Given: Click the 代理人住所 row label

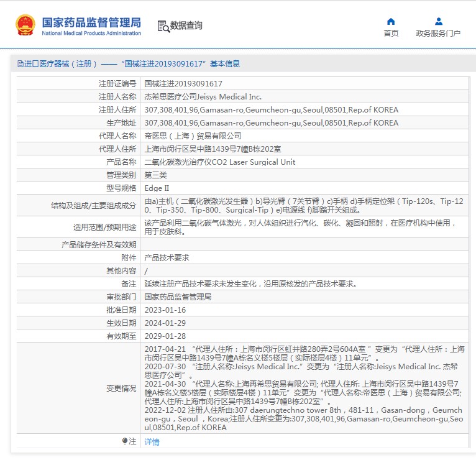Looking at the screenshot, I should (117, 149).
